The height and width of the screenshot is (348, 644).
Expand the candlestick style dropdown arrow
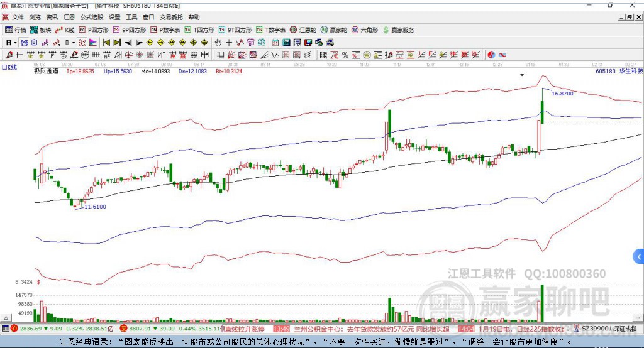74,43
